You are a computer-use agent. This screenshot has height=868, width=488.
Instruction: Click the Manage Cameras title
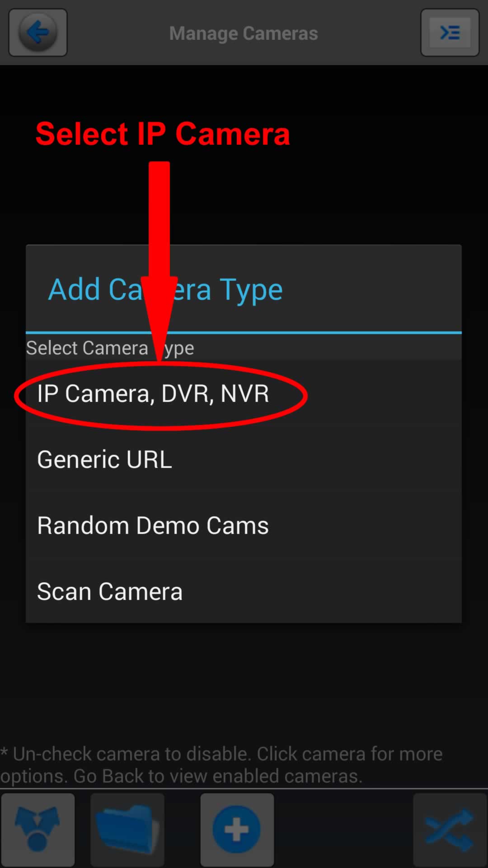(244, 33)
